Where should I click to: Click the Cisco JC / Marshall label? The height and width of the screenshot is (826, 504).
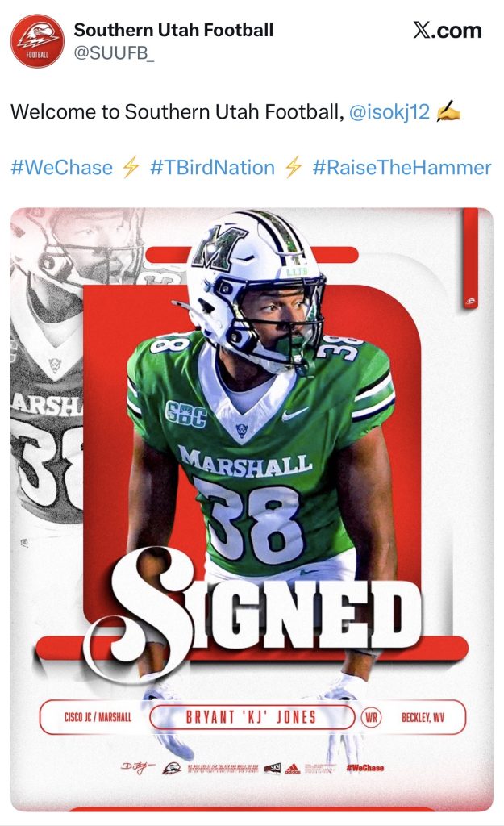coord(98,717)
